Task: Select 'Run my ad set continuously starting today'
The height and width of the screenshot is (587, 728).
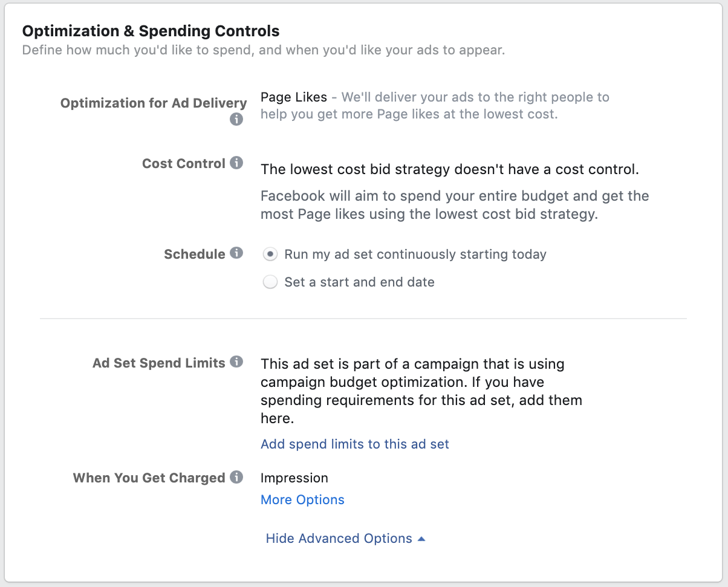Action: pyautogui.click(x=270, y=255)
